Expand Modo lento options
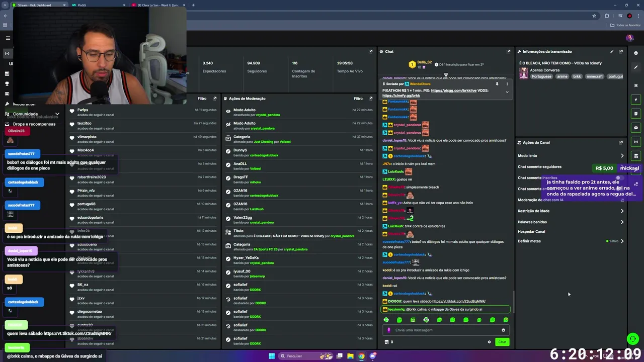This screenshot has width=644, height=362. coord(622,156)
